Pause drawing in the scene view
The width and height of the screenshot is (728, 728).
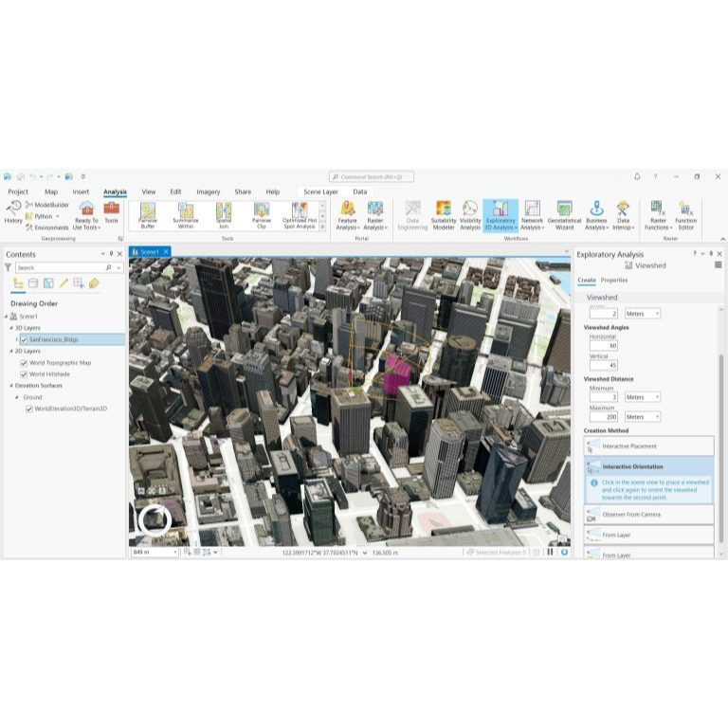point(550,552)
